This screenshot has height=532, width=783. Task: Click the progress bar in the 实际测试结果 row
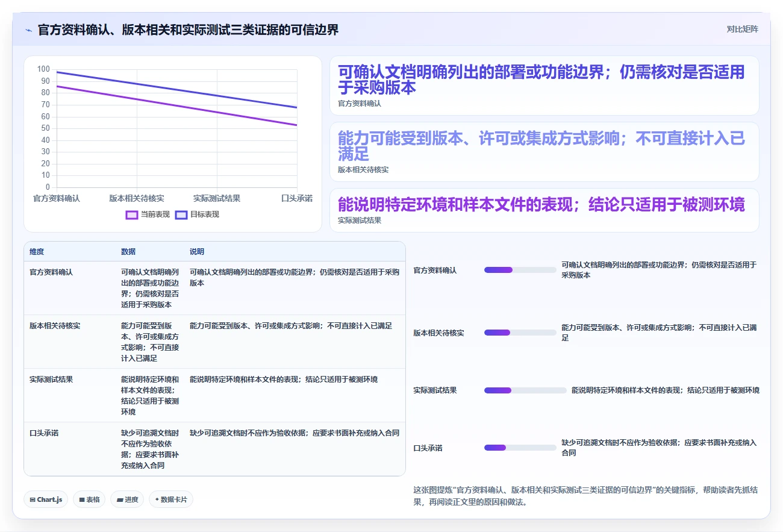[525, 390]
